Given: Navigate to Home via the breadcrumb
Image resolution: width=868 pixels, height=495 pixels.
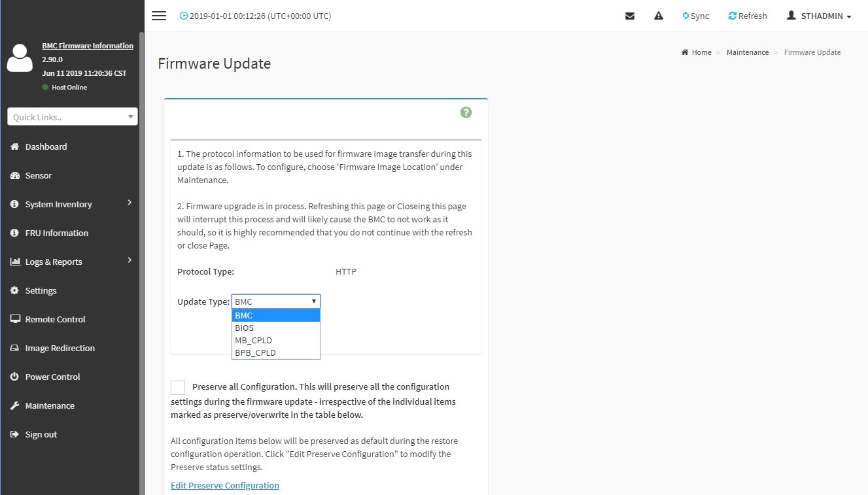Looking at the screenshot, I should pos(701,52).
